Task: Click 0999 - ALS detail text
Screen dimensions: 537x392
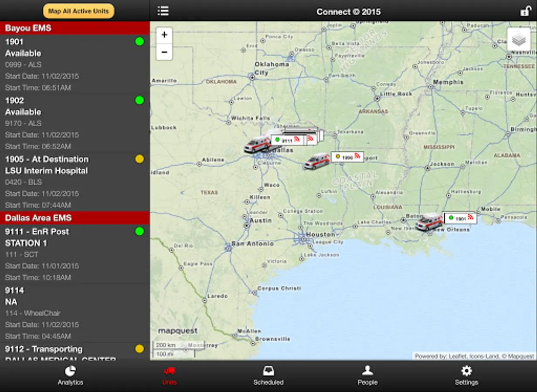Action: point(23,64)
